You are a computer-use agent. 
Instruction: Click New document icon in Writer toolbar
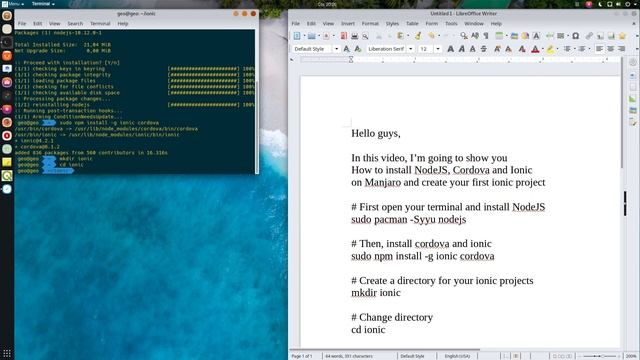[297, 36]
